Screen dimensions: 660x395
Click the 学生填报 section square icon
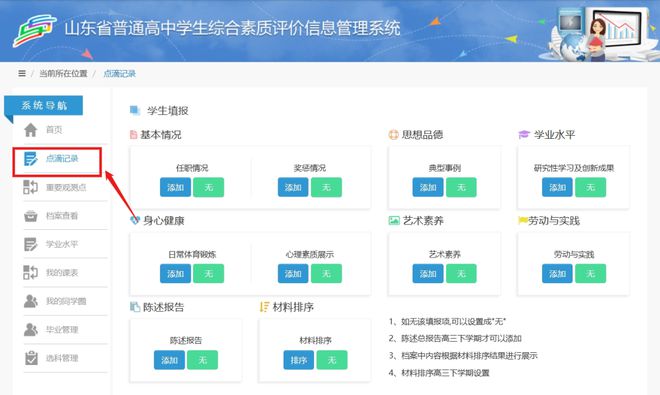(135, 110)
